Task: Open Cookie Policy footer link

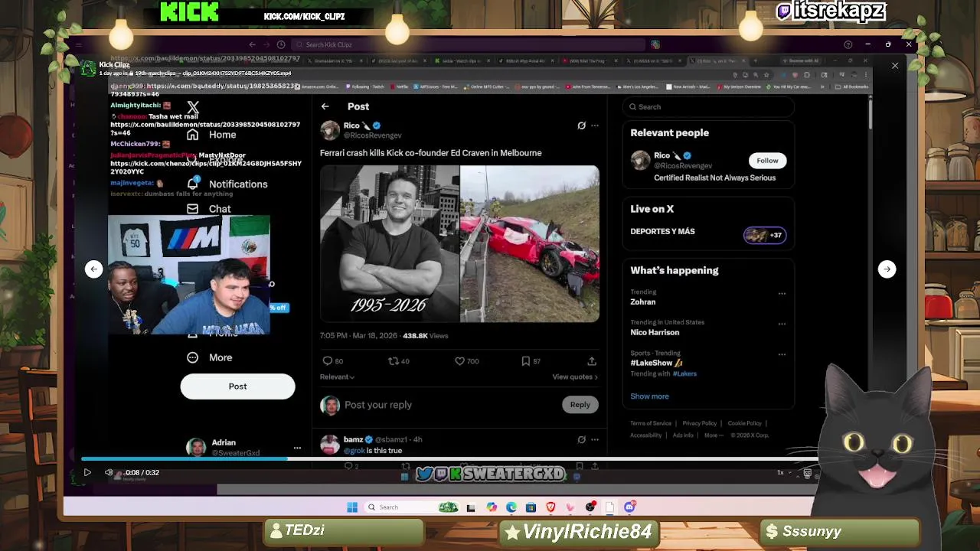Action: [x=744, y=423]
